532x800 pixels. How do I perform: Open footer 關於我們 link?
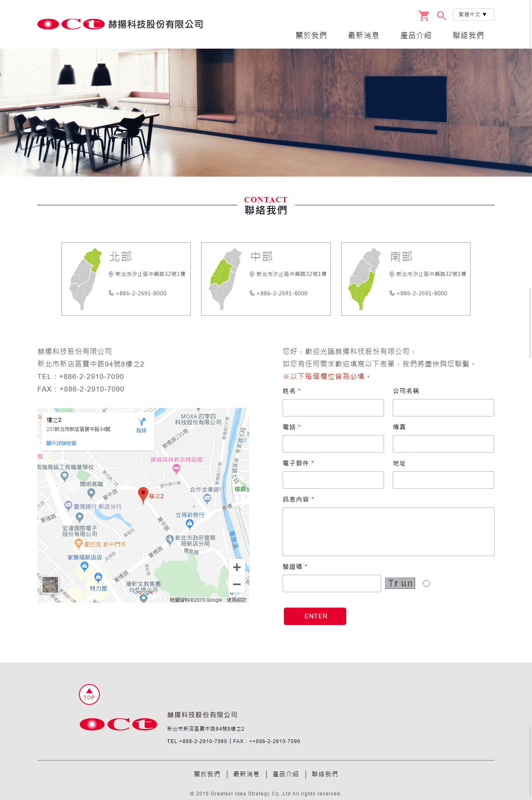point(207,774)
